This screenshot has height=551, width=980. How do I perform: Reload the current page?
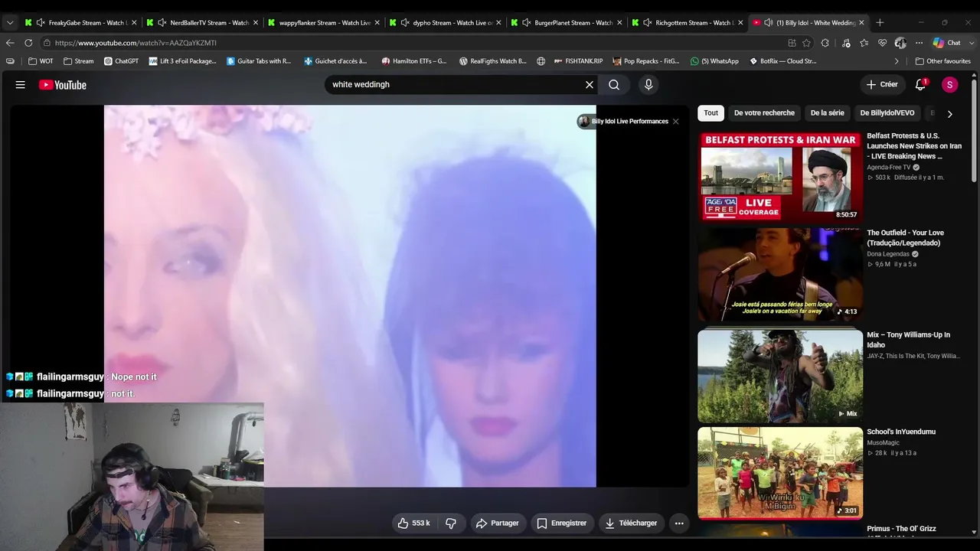click(x=28, y=43)
